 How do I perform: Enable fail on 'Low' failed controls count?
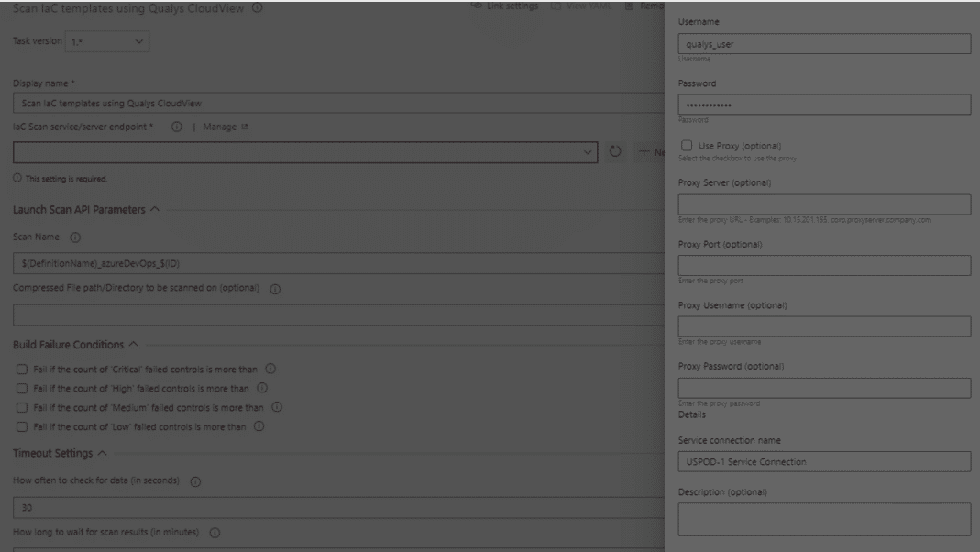(22, 427)
